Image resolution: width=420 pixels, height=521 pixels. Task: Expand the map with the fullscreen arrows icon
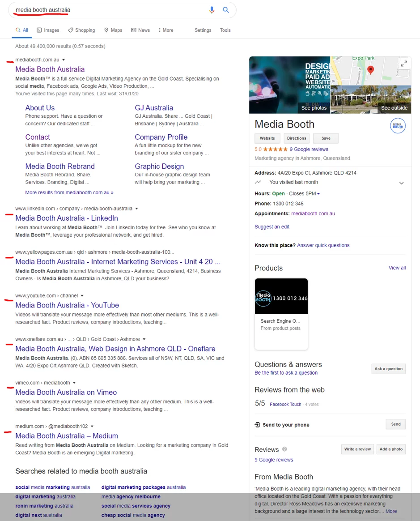pyautogui.click(x=404, y=64)
